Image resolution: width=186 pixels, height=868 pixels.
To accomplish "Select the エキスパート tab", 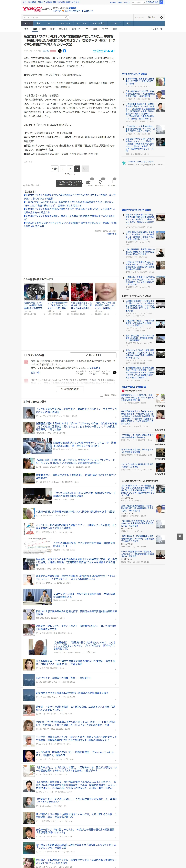I will pyautogui.click(x=64, y=24).
